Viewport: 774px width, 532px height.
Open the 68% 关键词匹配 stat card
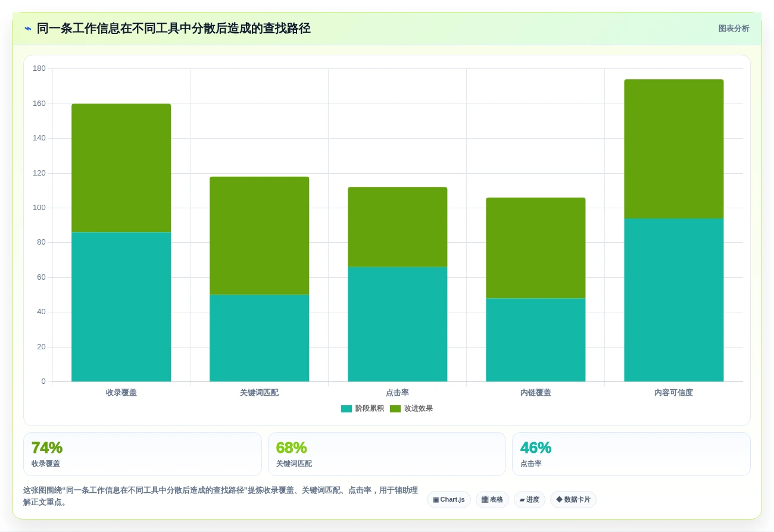point(387,454)
